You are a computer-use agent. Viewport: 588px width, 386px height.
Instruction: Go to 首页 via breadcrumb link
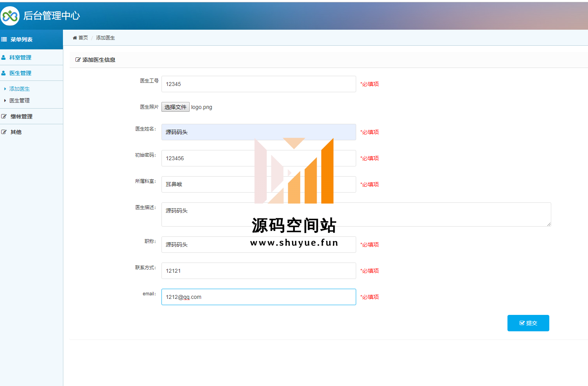tap(83, 38)
